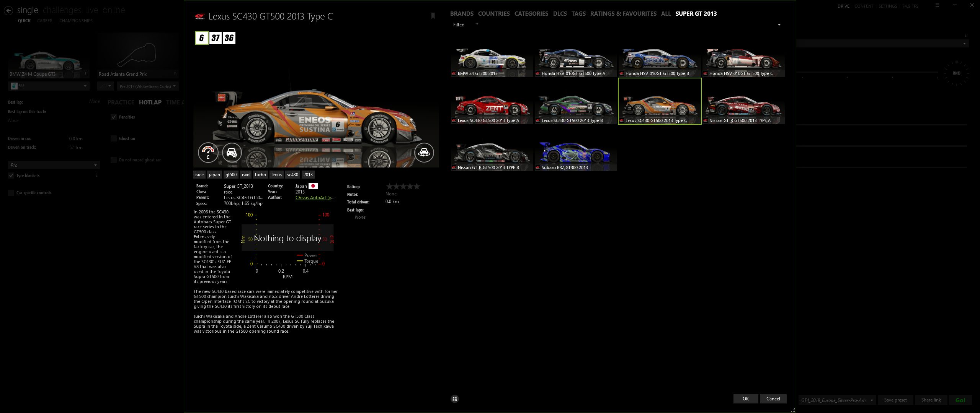Viewport: 980px width, 413px height.
Task: Open the RATINGS & FAVOURITES tab
Action: (623, 13)
